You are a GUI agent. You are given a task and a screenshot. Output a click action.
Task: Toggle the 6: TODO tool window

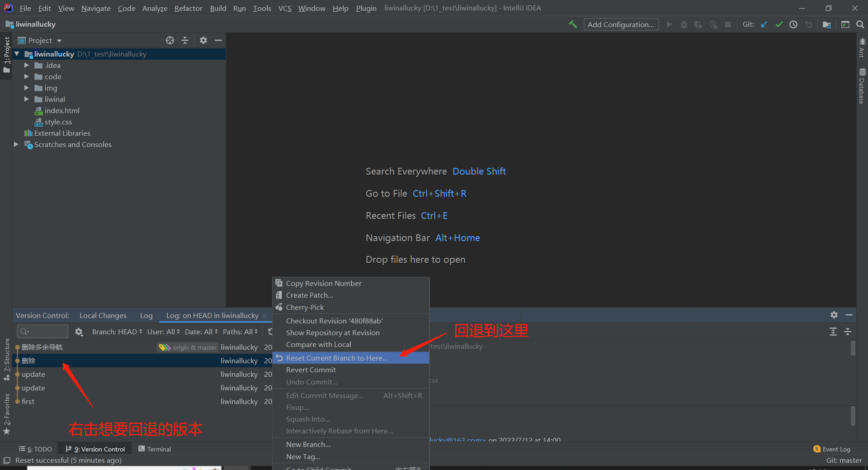[35, 449]
